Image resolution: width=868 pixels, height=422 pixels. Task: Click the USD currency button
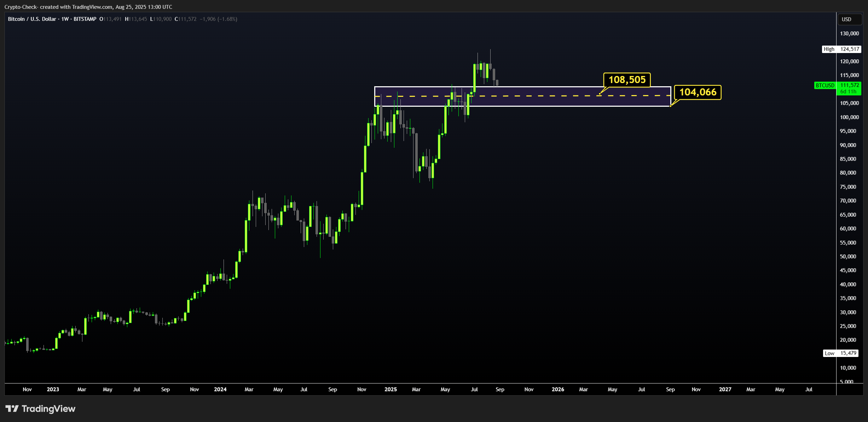point(850,19)
